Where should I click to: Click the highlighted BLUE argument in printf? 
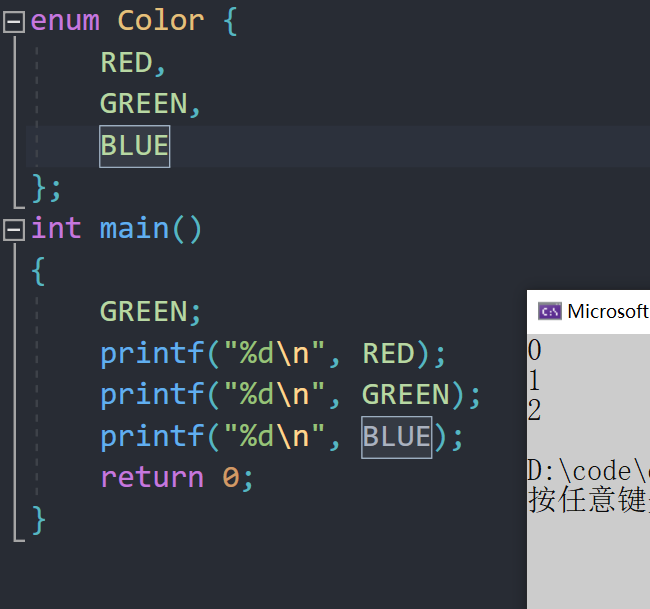point(397,437)
